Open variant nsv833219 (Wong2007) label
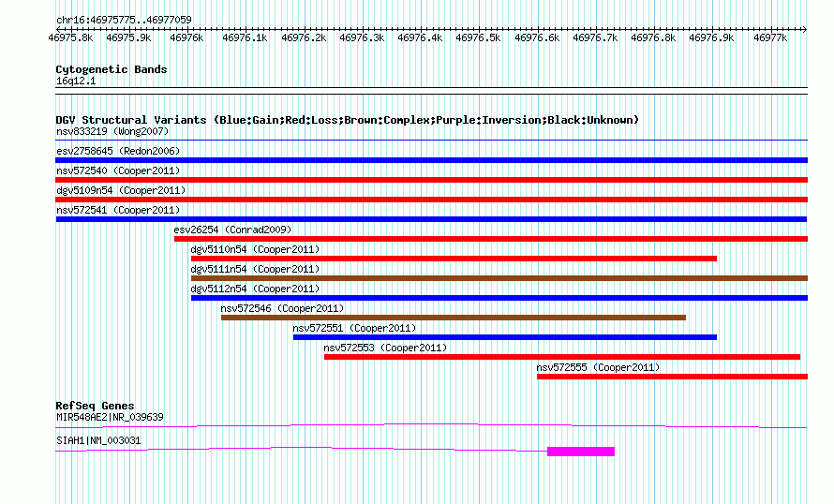This screenshot has height=504, width=834. click(112, 131)
